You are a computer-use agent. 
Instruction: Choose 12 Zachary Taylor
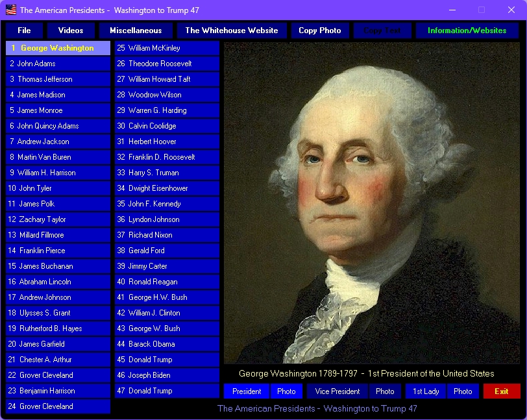58,219
